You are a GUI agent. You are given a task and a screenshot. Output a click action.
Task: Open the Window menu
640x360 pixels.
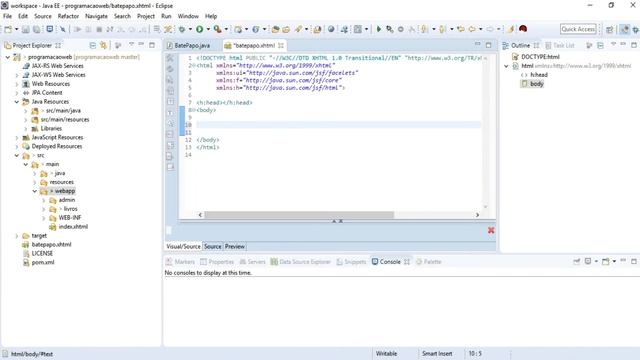tap(188, 16)
